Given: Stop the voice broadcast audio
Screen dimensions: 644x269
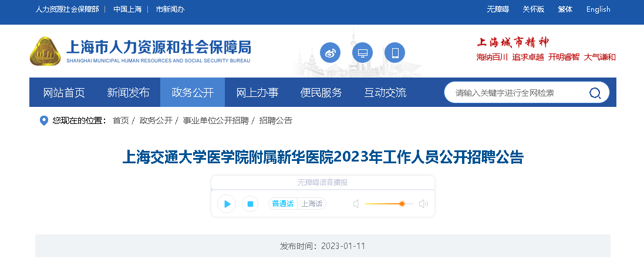Looking at the screenshot, I should coord(250,204).
